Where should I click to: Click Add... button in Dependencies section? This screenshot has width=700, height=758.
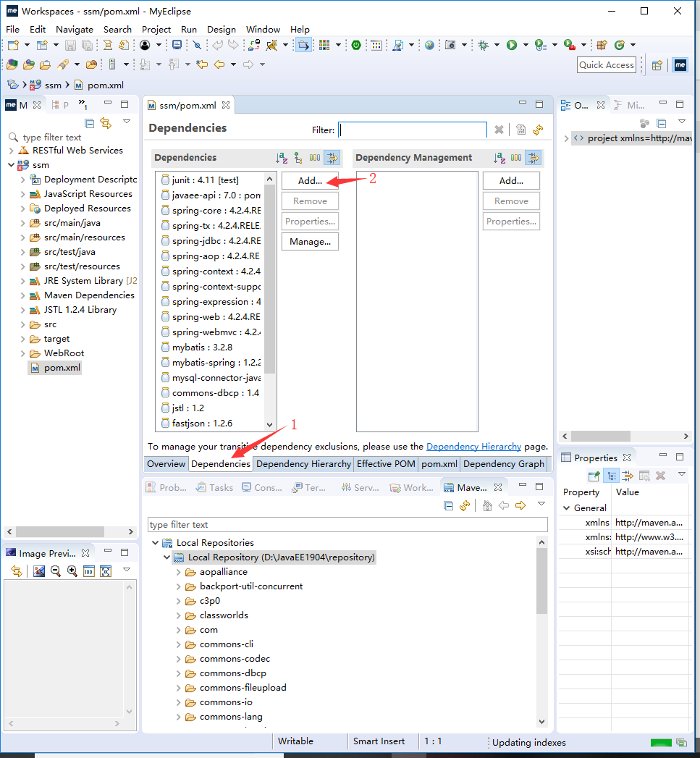tap(310, 181)
